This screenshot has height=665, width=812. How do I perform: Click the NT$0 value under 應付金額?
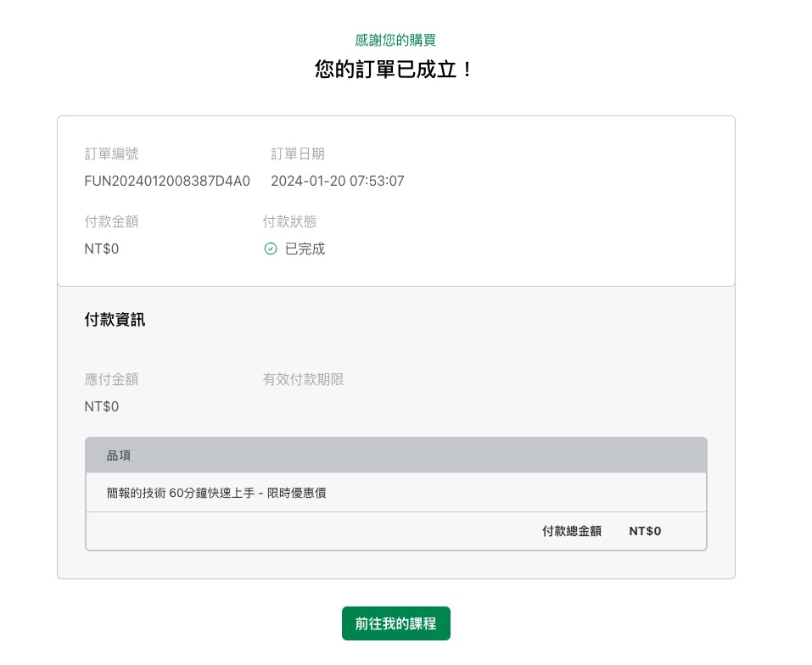[x=102, y=406]
